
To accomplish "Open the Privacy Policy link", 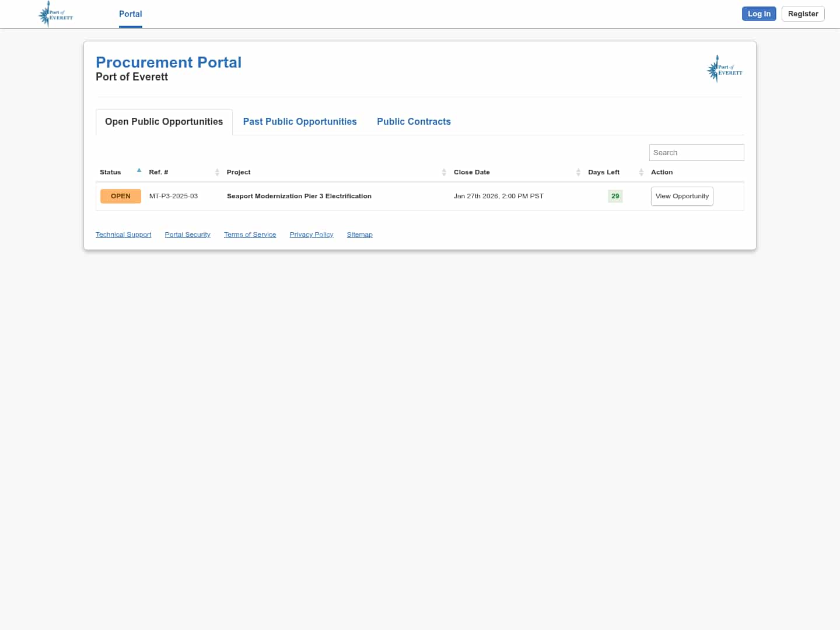I will [311, 235].
